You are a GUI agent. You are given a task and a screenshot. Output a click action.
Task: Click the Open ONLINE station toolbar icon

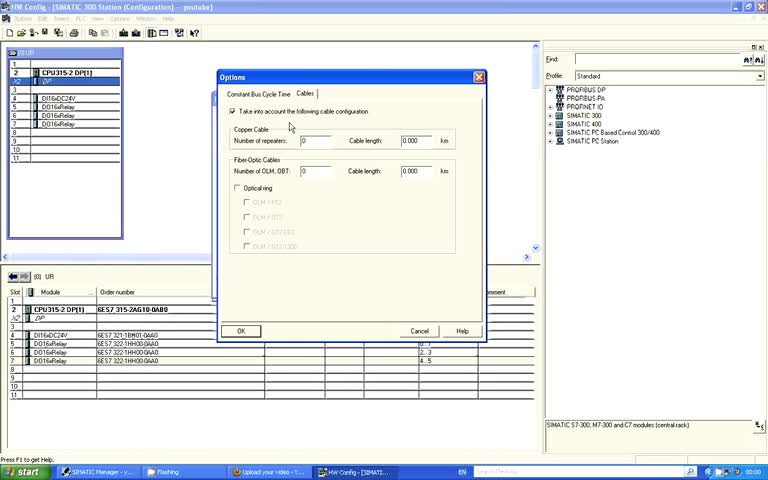33,33
